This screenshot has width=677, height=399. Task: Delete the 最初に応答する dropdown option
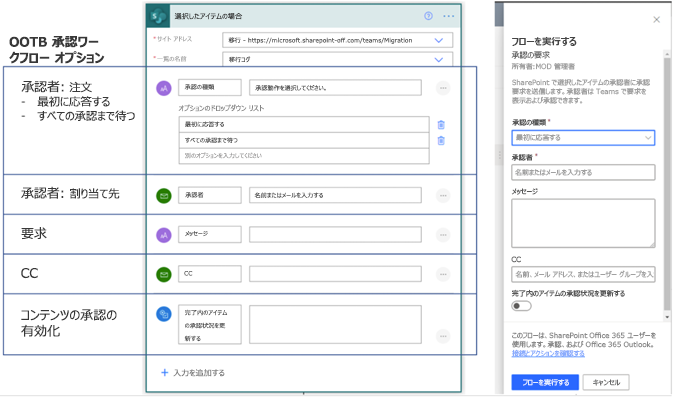tap(441, 125)
